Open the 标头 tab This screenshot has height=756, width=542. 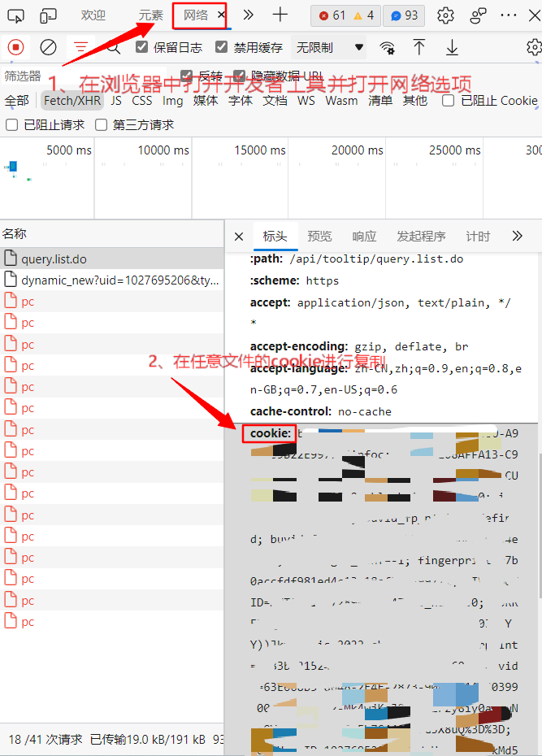(x=275, y=237)
